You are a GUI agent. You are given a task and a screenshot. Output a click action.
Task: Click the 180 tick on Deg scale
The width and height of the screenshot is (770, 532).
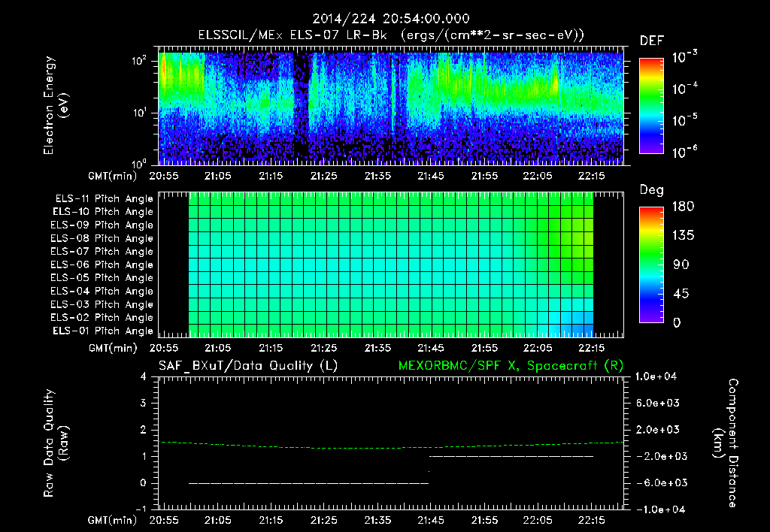(x=684, y=207)
